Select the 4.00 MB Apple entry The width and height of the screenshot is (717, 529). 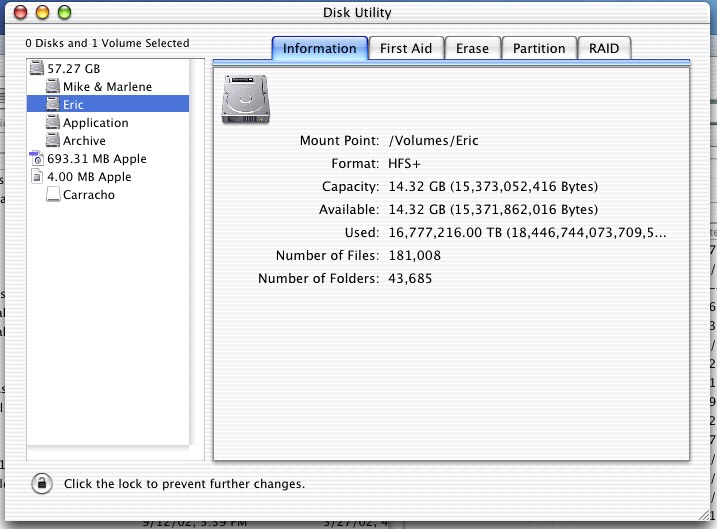108,176
